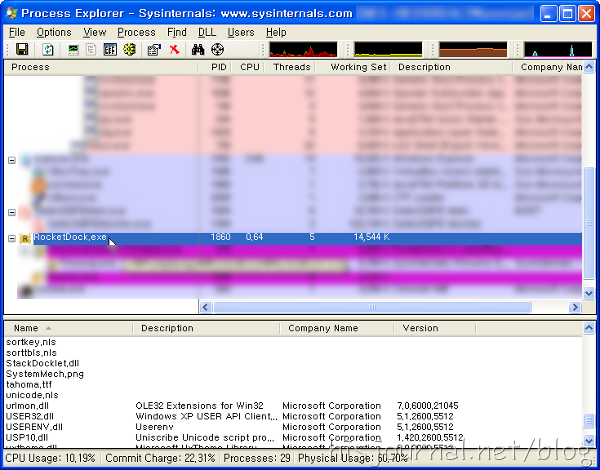
Task: Select USP10.dll in the DLL list
Action: (27, 438)
